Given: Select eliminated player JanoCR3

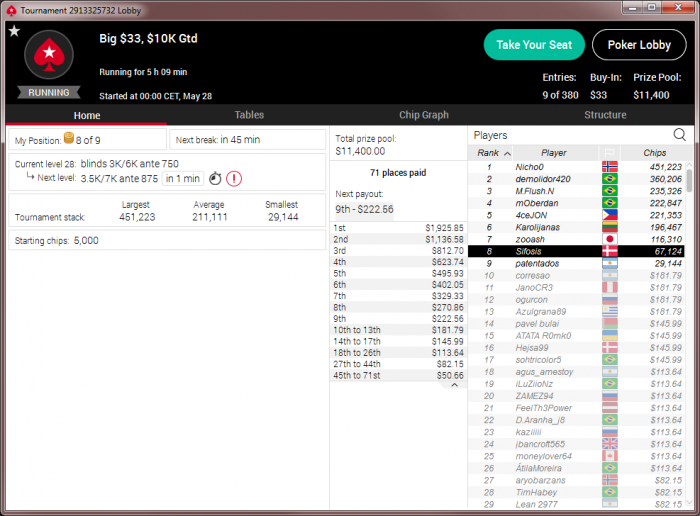Looking at the screenshot, I should click(x=576, y=287).
